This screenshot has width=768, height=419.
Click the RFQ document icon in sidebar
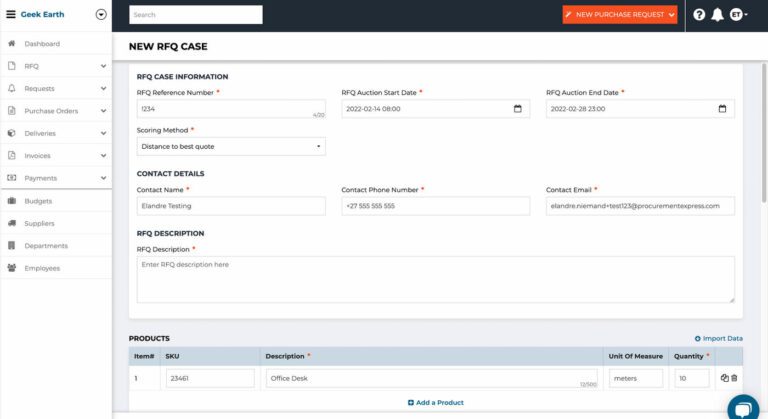tap(12, 66)
